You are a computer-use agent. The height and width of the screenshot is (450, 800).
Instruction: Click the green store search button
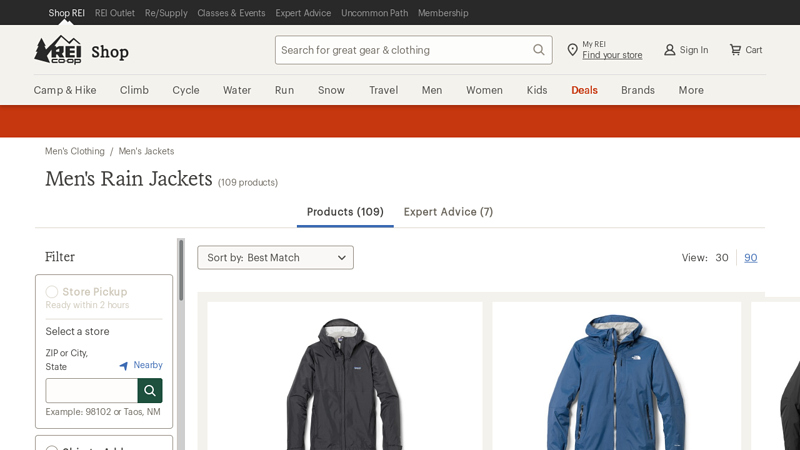coord(150,391)
